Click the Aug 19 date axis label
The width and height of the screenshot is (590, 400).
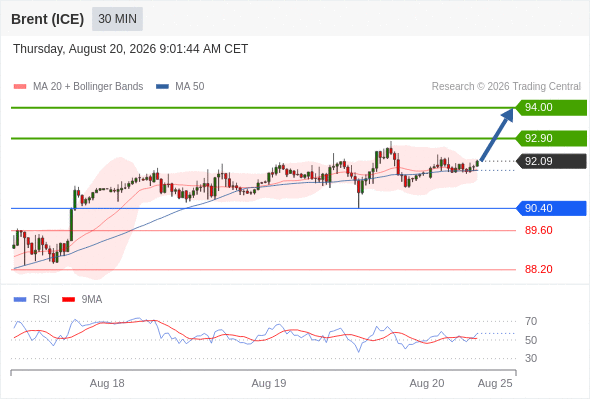pos(269,383)
